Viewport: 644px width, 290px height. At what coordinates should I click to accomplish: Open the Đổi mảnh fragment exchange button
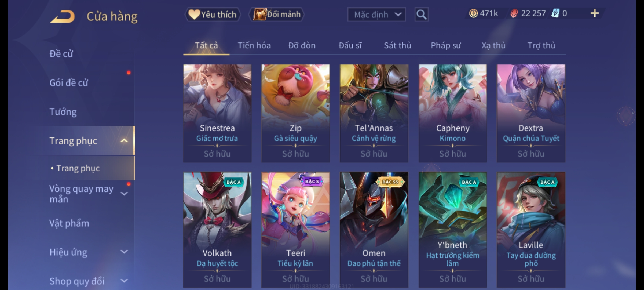[277, 14]
